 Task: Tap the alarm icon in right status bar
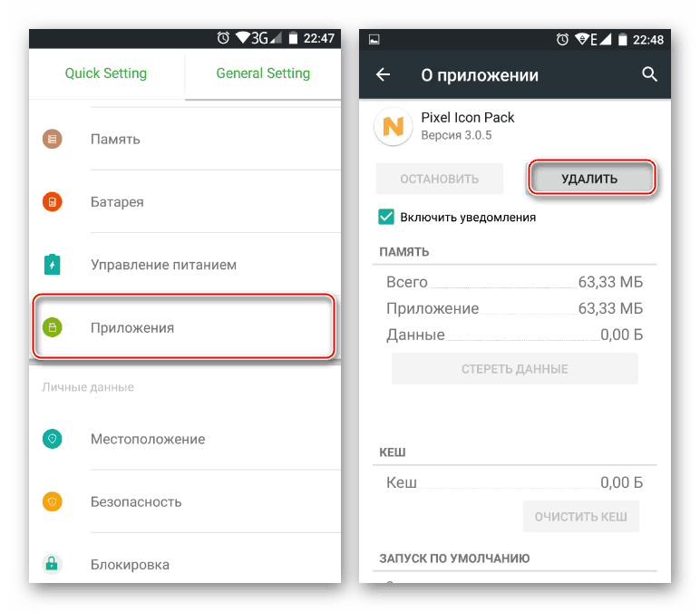pyautogui.click(x=562, y=40)
